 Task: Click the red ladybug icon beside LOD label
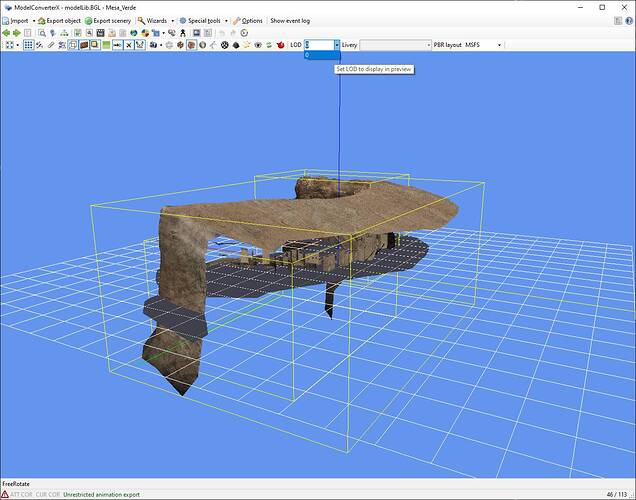click(281, 45)
